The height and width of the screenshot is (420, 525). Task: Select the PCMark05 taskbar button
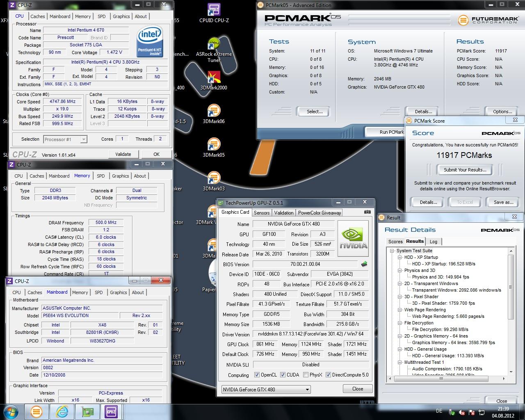[36, 411]
